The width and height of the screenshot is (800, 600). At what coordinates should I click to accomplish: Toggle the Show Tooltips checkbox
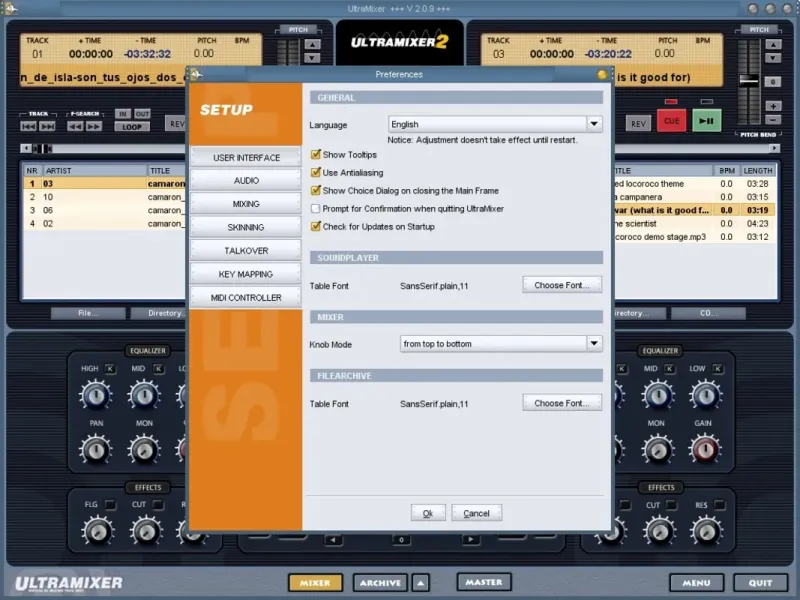[x=316, y=154]
